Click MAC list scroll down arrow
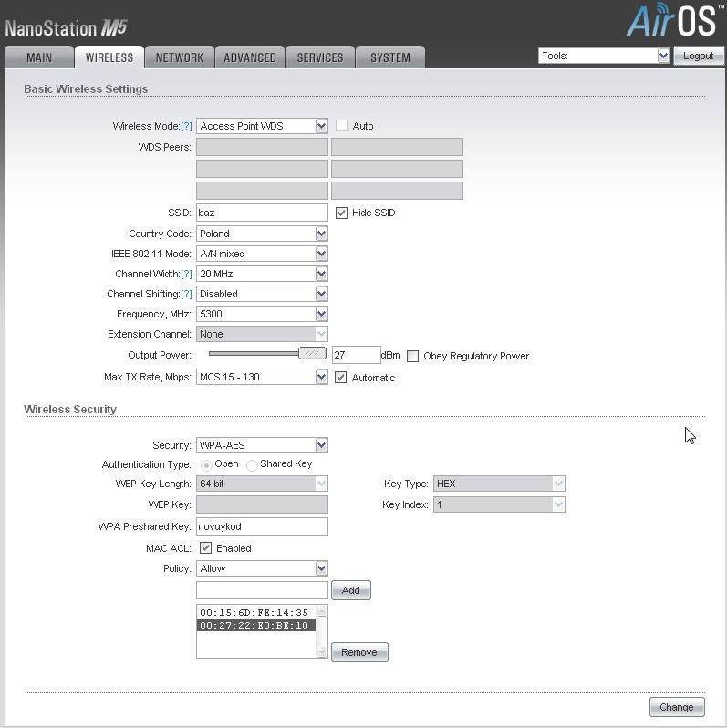The height and width of the screenshot is (728, 727). point(321,652)
